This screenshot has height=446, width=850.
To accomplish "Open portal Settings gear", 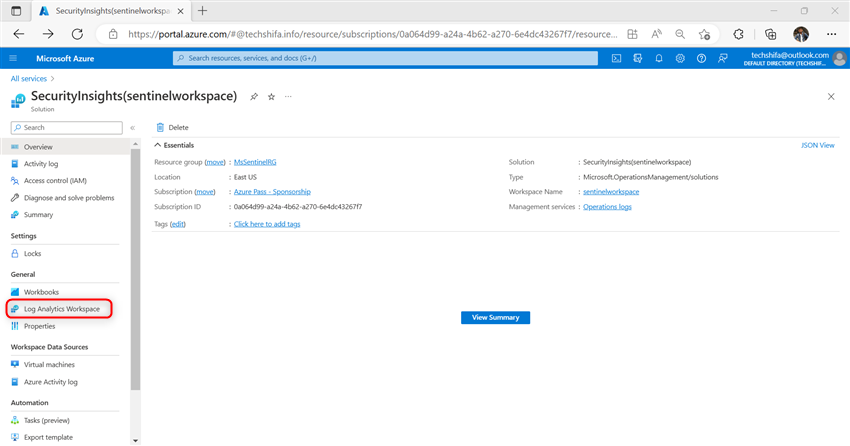I will point(680,58).
